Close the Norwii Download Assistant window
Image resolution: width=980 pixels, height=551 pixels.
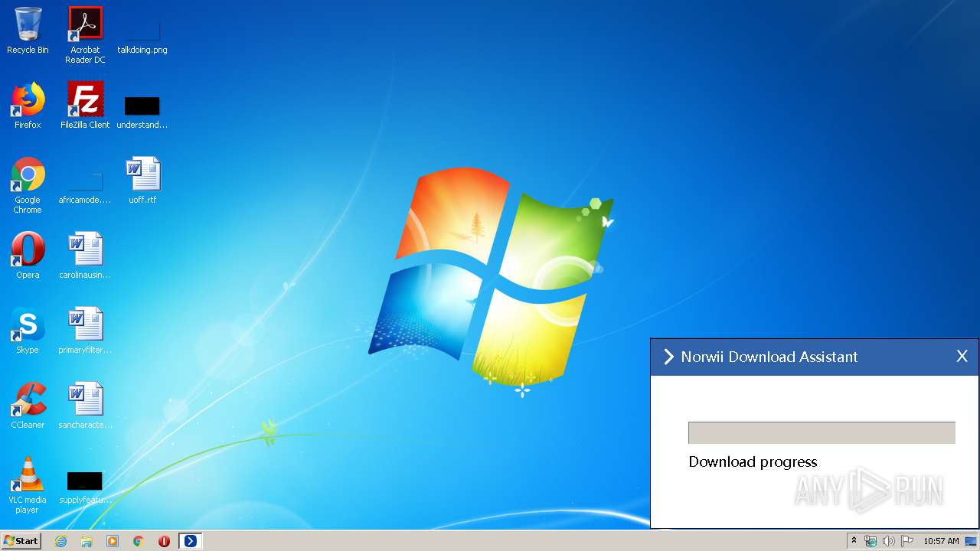coord(962,356)
